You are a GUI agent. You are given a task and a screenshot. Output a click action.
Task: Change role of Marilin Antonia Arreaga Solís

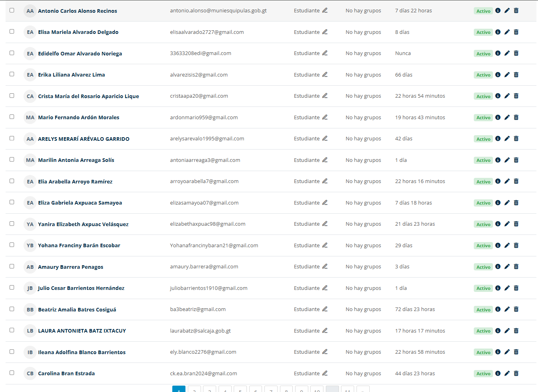coord(325,160)
